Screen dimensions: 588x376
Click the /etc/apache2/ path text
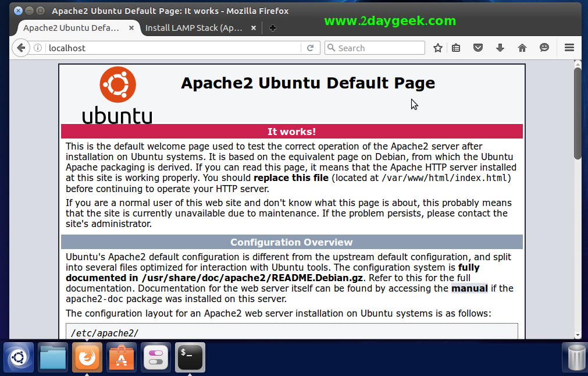(105, 333)
